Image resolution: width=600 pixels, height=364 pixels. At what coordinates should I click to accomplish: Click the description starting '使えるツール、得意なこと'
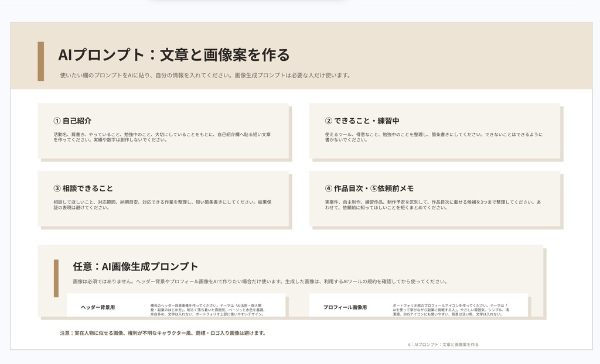point(434,138)
